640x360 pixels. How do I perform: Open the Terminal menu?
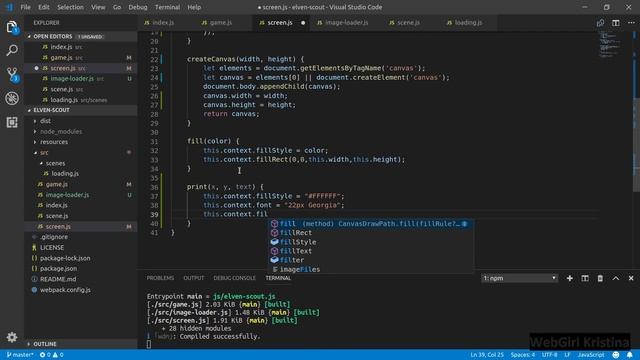click(167, 7)
